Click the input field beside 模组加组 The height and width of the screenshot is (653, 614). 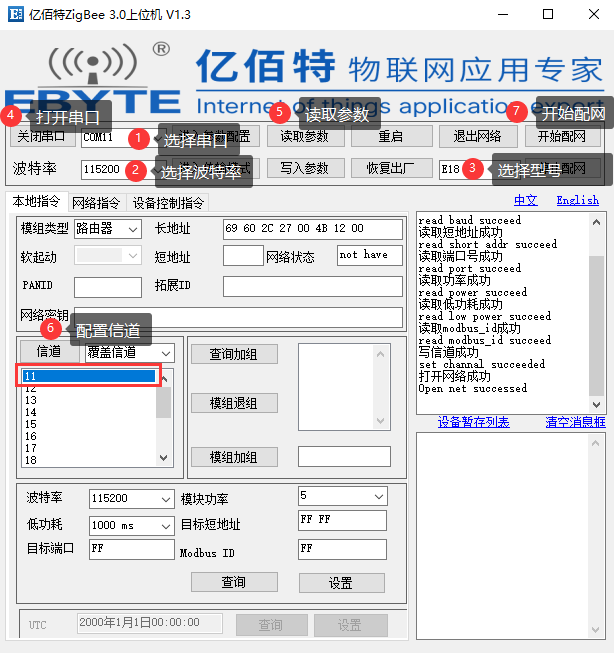[x=344, y=456]
